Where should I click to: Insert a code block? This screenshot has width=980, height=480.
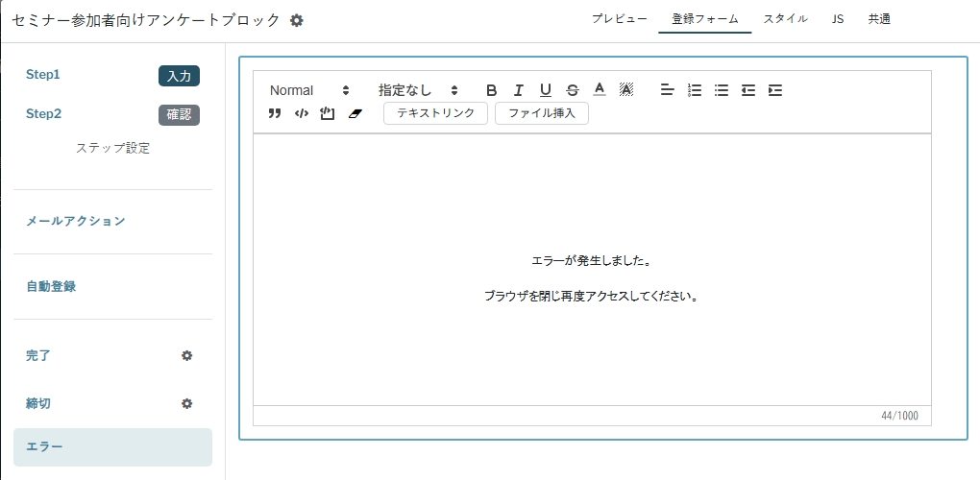pyautogui.click(x=301, y=113)
